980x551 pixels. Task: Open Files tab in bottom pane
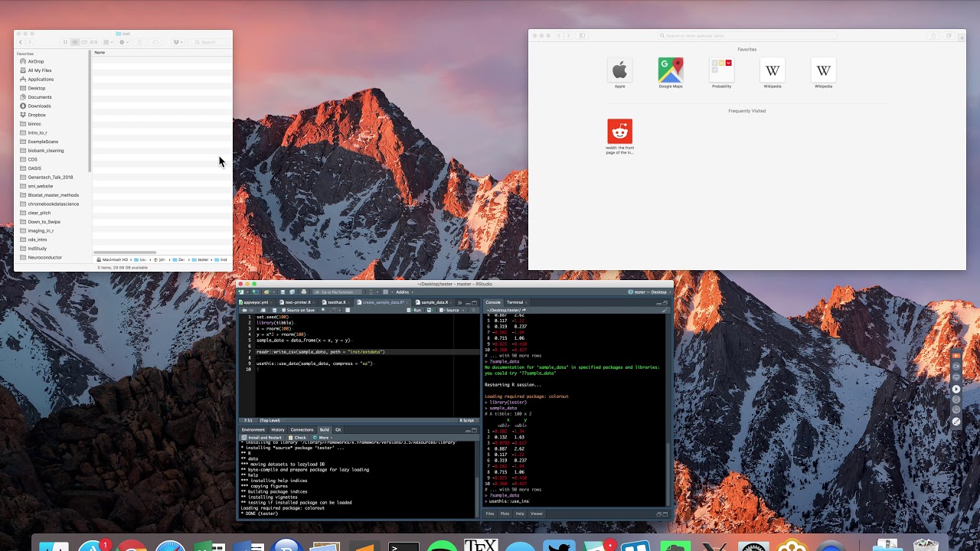(490, 514)
